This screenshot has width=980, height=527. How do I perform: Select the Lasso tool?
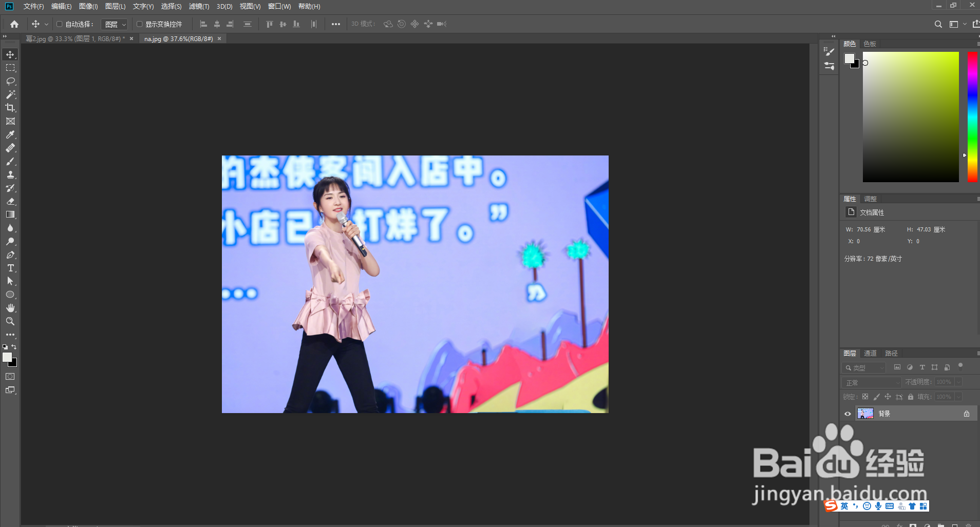(10, 81)
